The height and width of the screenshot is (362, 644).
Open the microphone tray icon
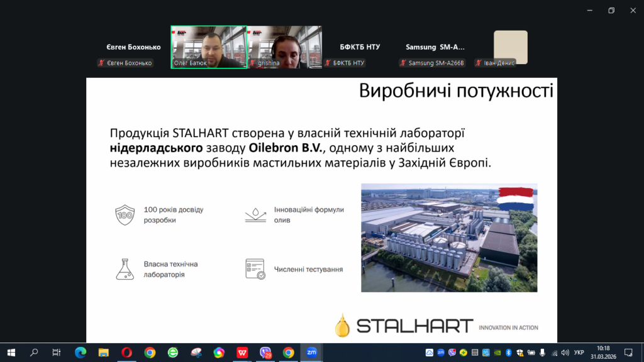point(542,353)
